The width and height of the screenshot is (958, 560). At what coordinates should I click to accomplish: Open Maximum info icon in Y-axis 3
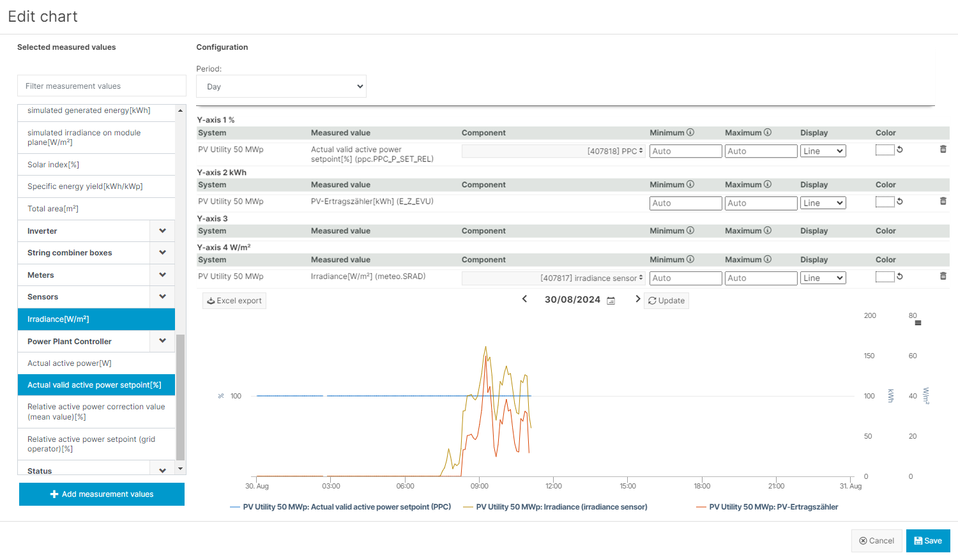(x=768, y=231)
